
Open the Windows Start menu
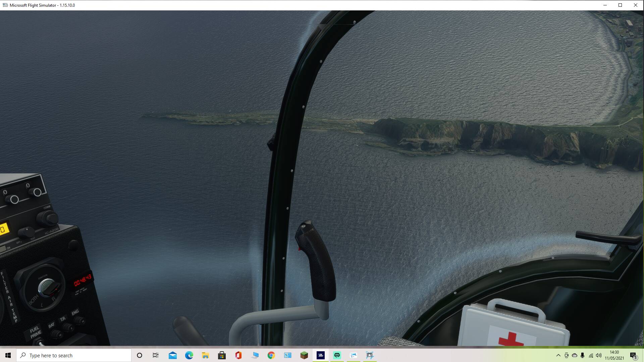8,355
